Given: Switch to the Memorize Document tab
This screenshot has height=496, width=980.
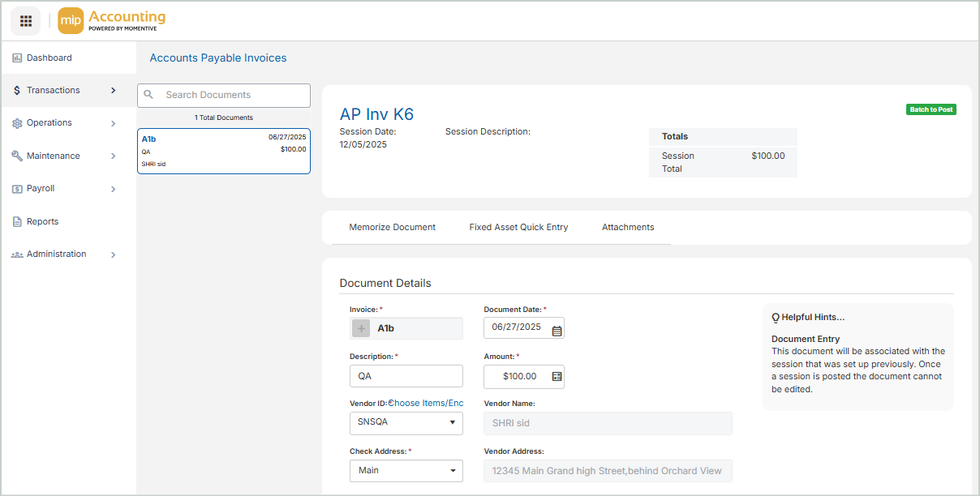Looking at the screenshot, I should click(x=392, y=228).
